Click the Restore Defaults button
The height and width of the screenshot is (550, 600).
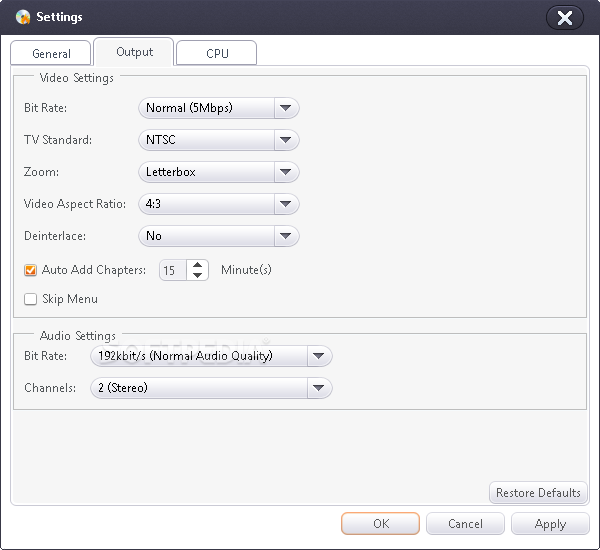tap(538, 493)
